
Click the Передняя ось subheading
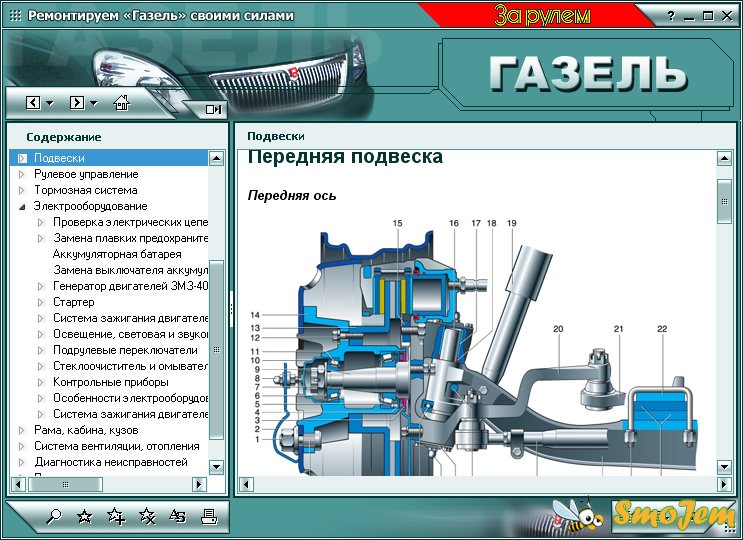coord(292,196)
